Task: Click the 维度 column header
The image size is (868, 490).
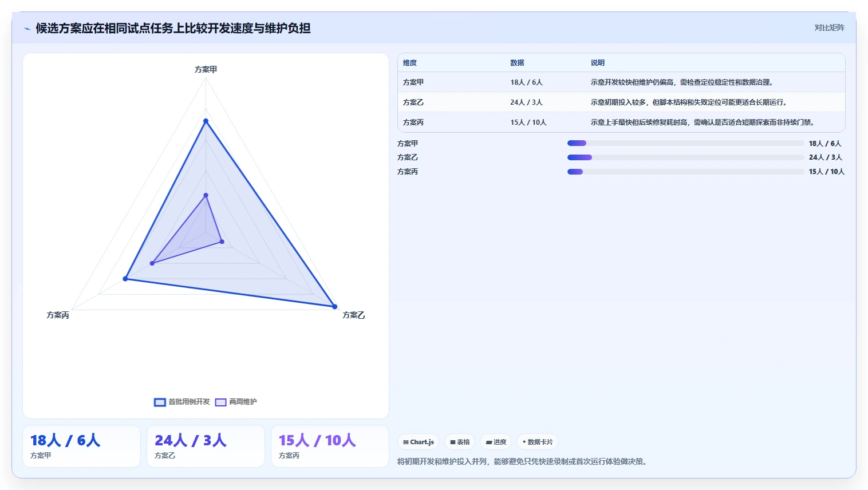Action: pyautogui.click(x=410, y=63)
